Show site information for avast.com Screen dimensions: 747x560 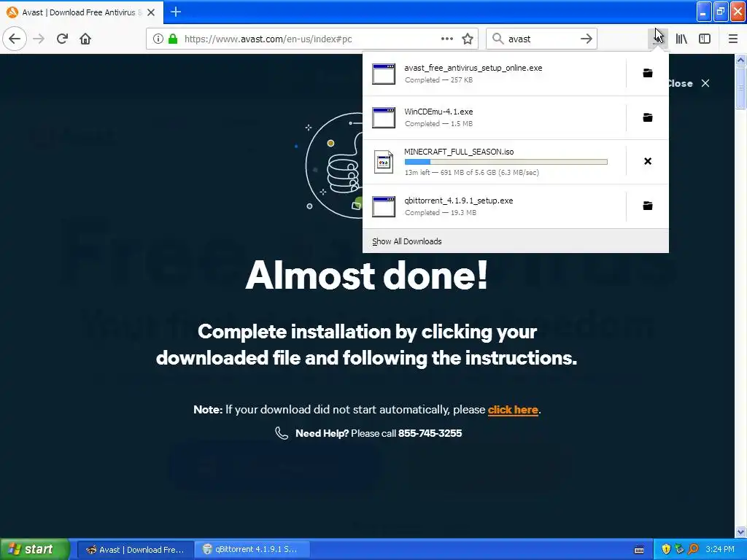coord(158,39)
